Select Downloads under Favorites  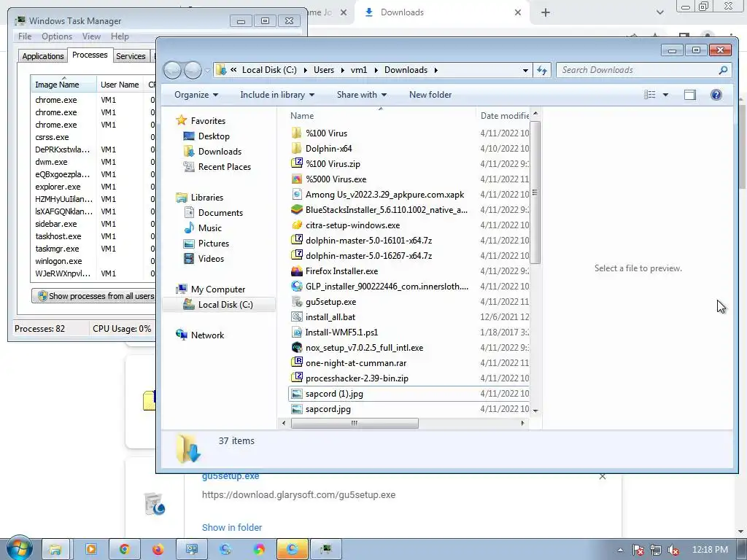[220, 152]
